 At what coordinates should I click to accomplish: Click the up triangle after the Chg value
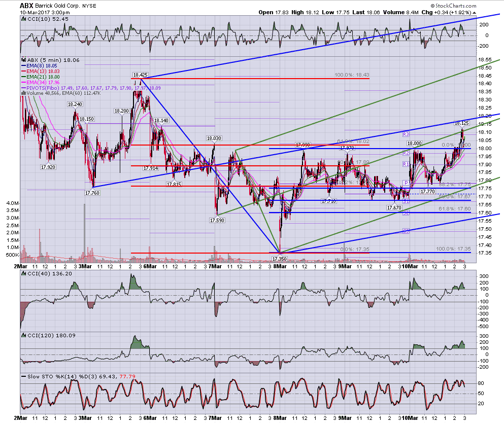(x=474, y=13)
